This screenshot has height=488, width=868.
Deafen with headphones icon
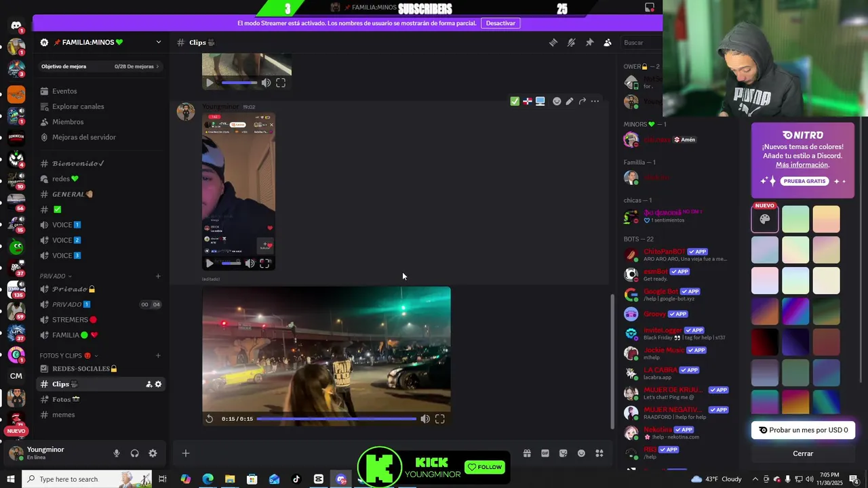pyautogui.click(x=134, y=453)
